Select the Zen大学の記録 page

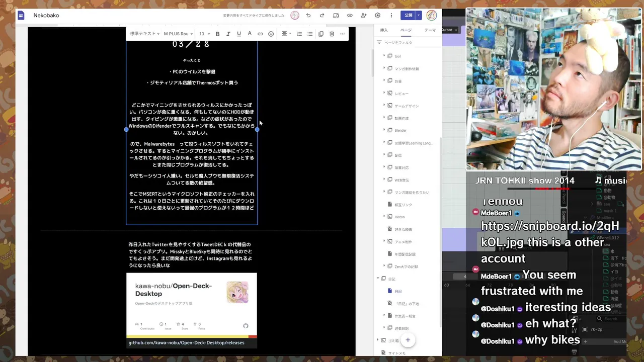tap(406, 266)
